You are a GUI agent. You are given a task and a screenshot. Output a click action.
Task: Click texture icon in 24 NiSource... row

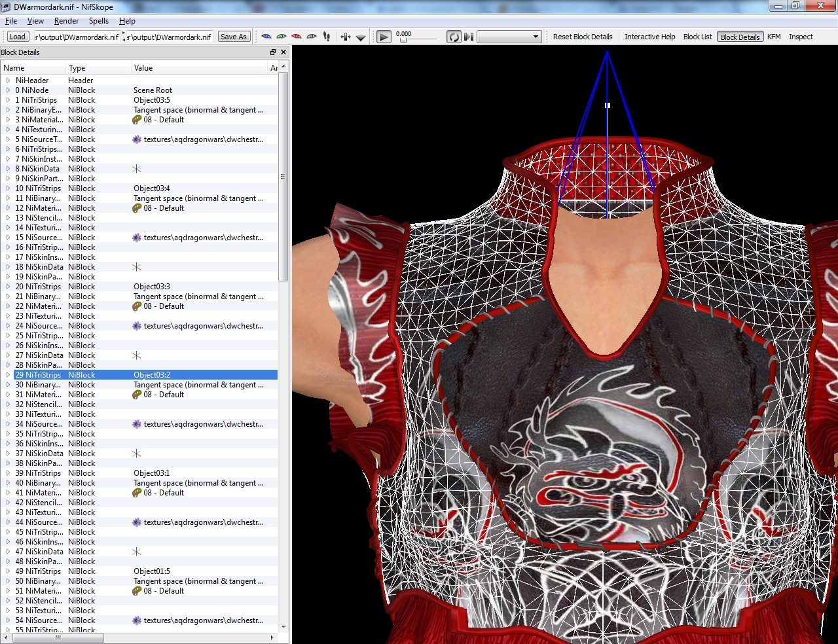[x=137, y=326]
